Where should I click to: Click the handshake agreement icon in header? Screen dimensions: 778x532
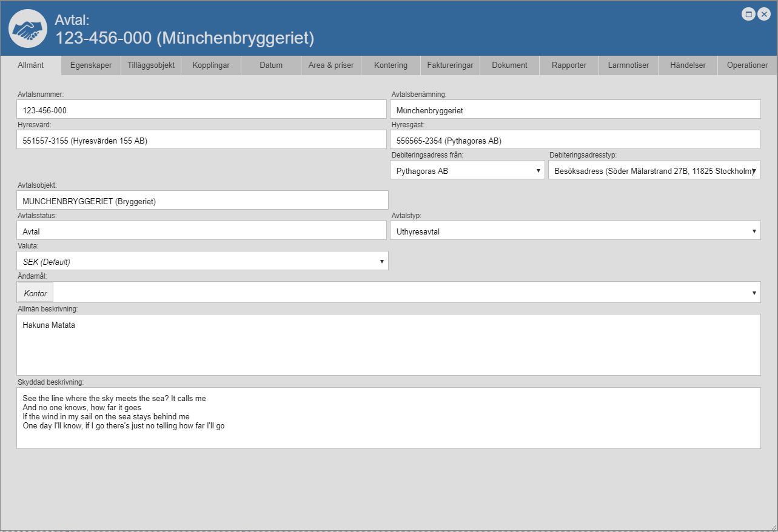click(28, 29)
